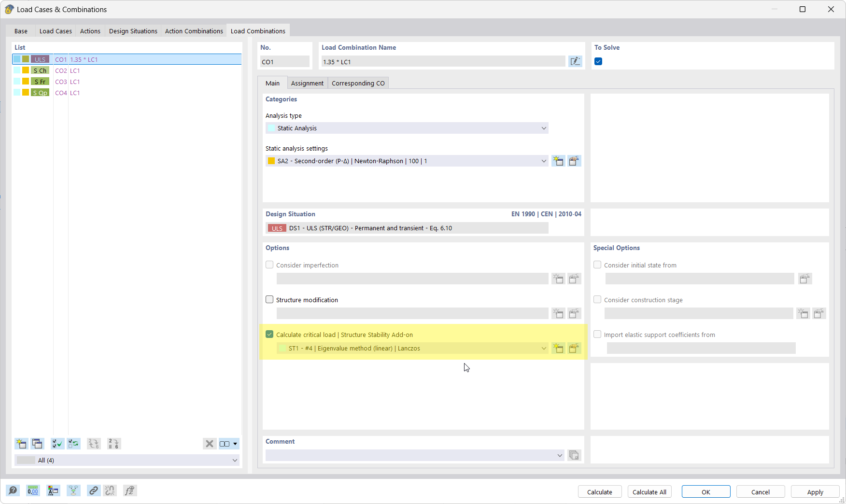846x504 pixels.
Task: Activate all combinations to solve
Action: [x=57, y=444]
